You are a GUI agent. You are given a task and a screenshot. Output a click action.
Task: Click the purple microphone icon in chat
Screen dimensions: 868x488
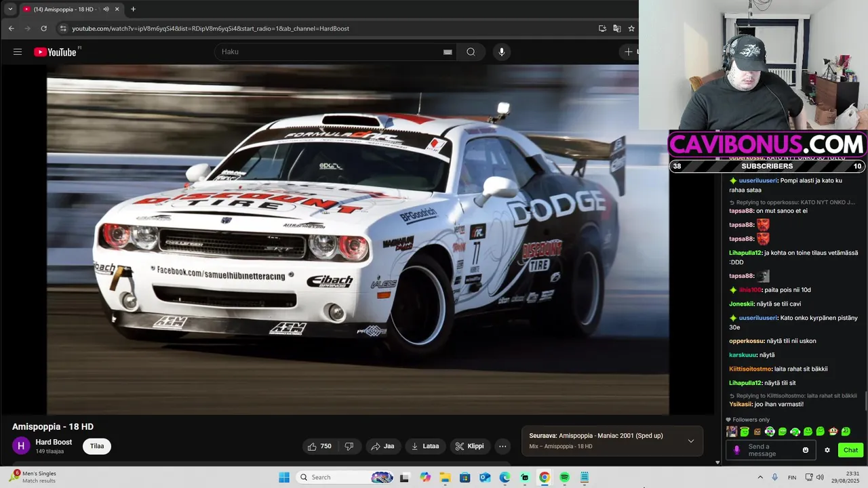737,450
